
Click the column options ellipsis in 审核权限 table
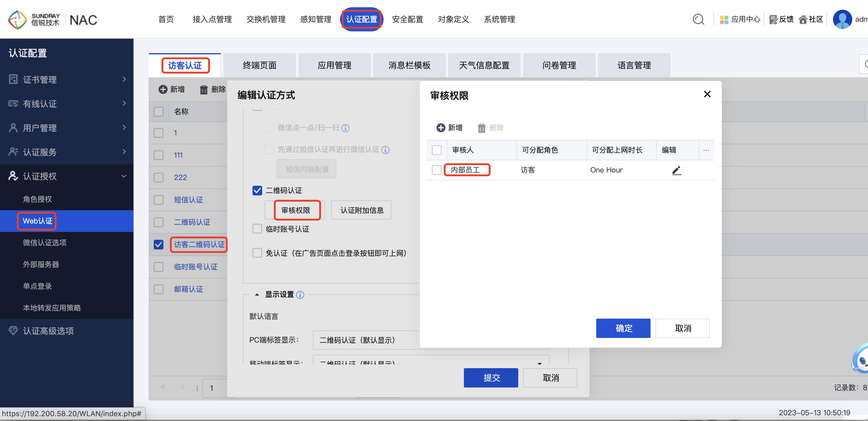click(706, 150)
